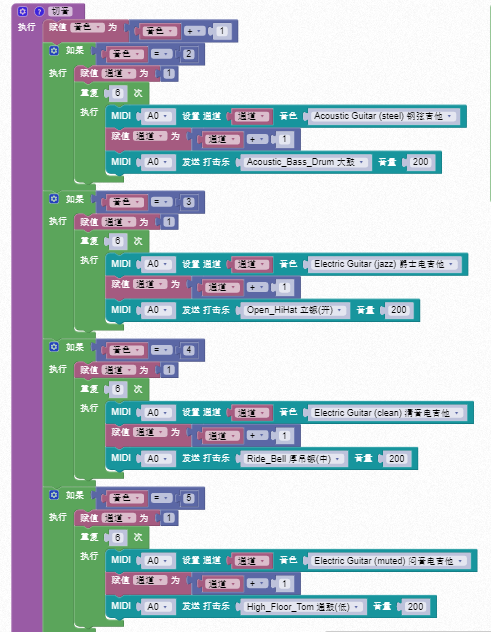
Task: Select the 发送 打击乐 label in the Ride_Bell block
Action: point(206,458)
